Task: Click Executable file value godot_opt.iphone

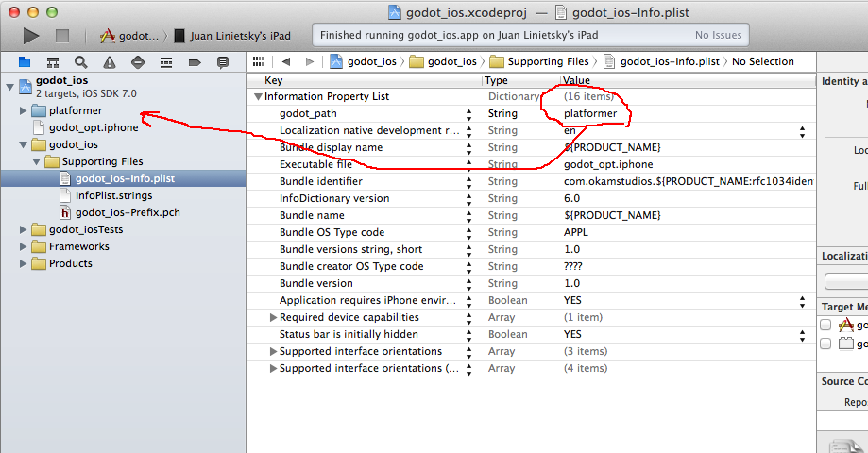Action: coord(608,165)
